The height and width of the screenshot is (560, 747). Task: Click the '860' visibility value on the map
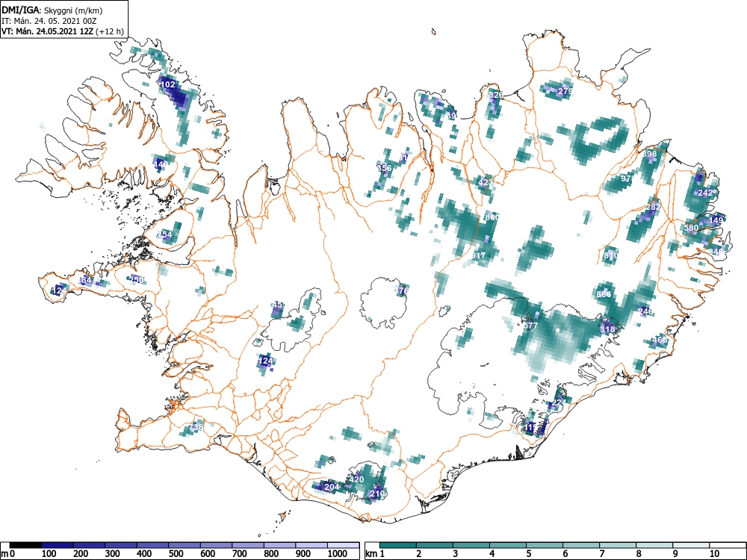[492, 217]
